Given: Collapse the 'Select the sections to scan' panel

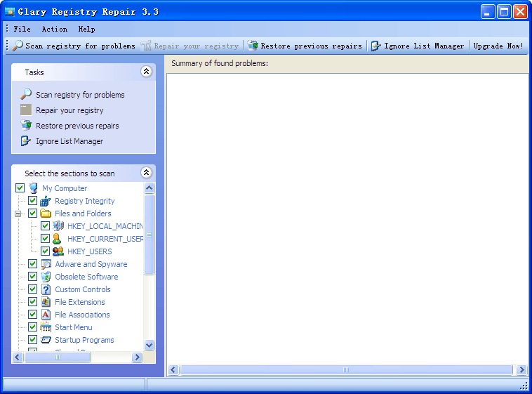Looking at the screenshot, I should (x=146, y=173).
